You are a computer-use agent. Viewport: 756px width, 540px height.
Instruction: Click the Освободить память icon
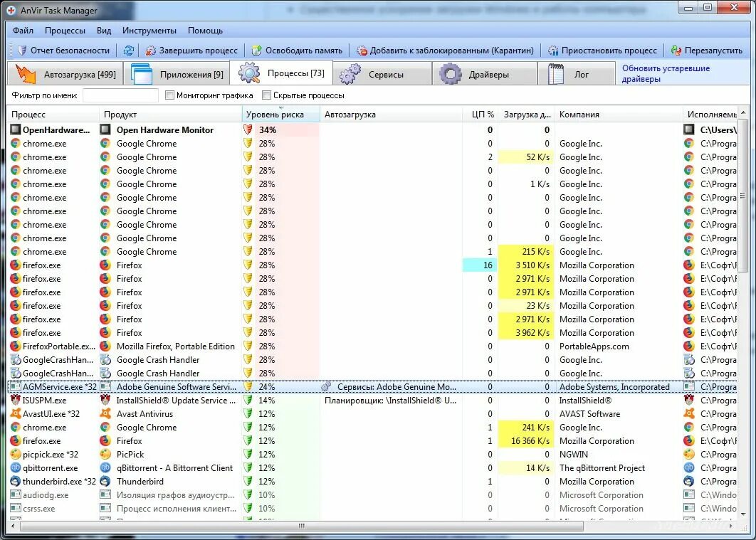point(256,50)
